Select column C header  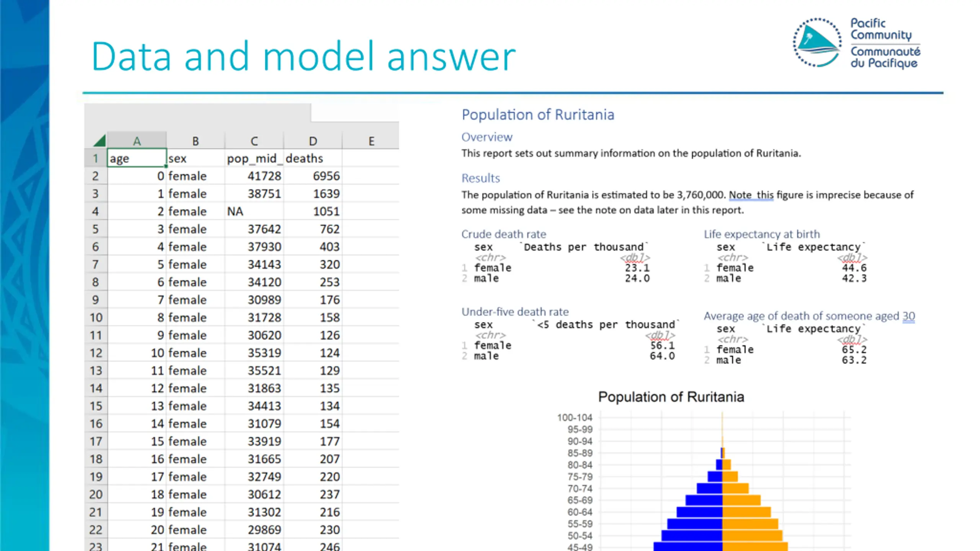[x=254, y=141]
